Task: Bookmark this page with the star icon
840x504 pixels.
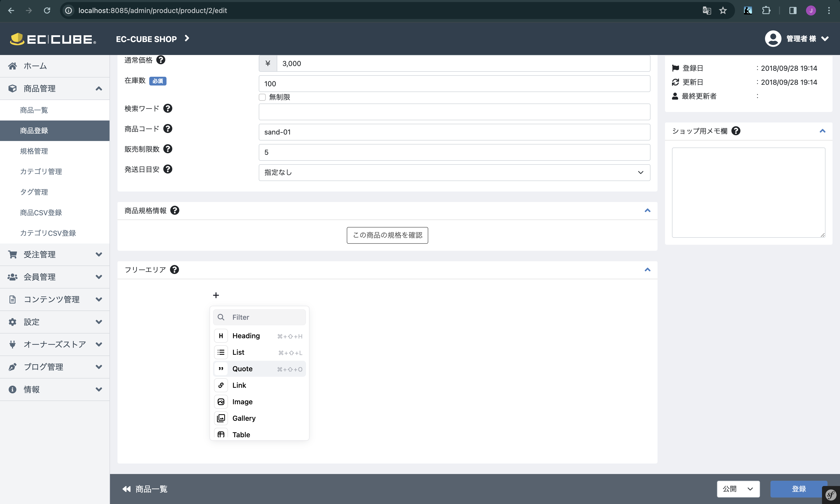Action: [723, 10]
